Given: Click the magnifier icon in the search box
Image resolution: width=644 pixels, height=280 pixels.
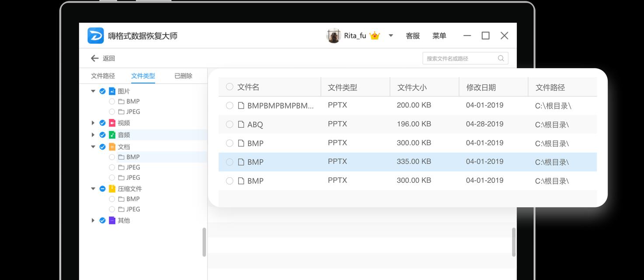Looking at the screenshot, I should coord(501,58).
